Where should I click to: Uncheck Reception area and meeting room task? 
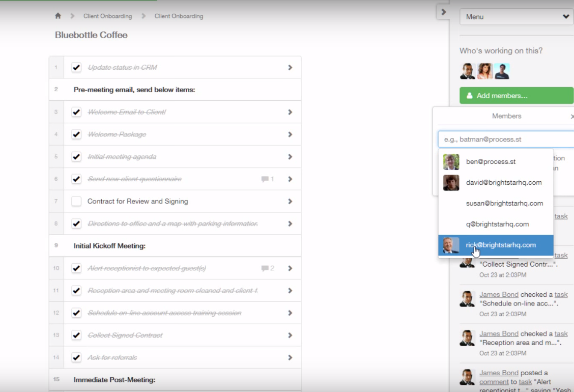click(76, 291)
